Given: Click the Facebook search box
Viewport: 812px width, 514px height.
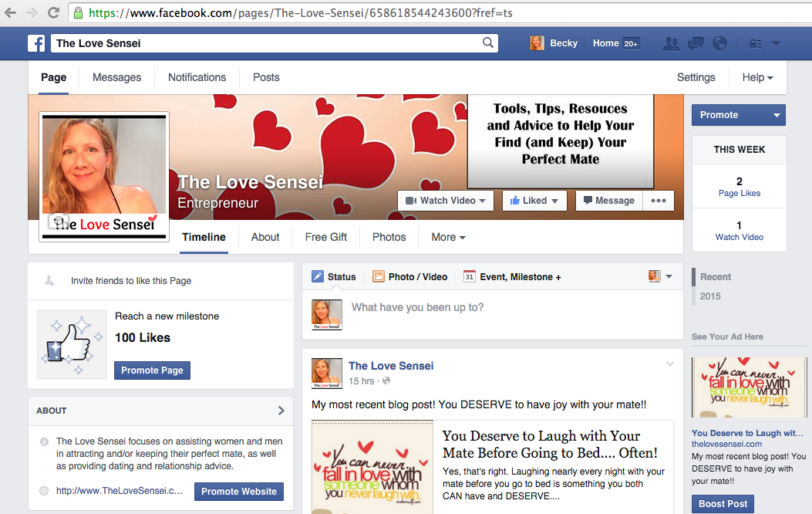Looking at the screenshot, I should click(x=275, y=43).
